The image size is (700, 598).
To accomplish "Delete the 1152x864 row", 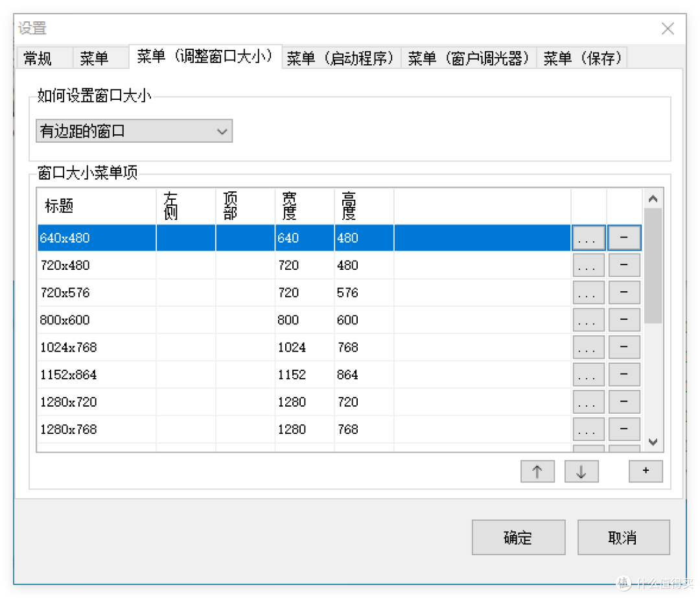I will 624,374.
